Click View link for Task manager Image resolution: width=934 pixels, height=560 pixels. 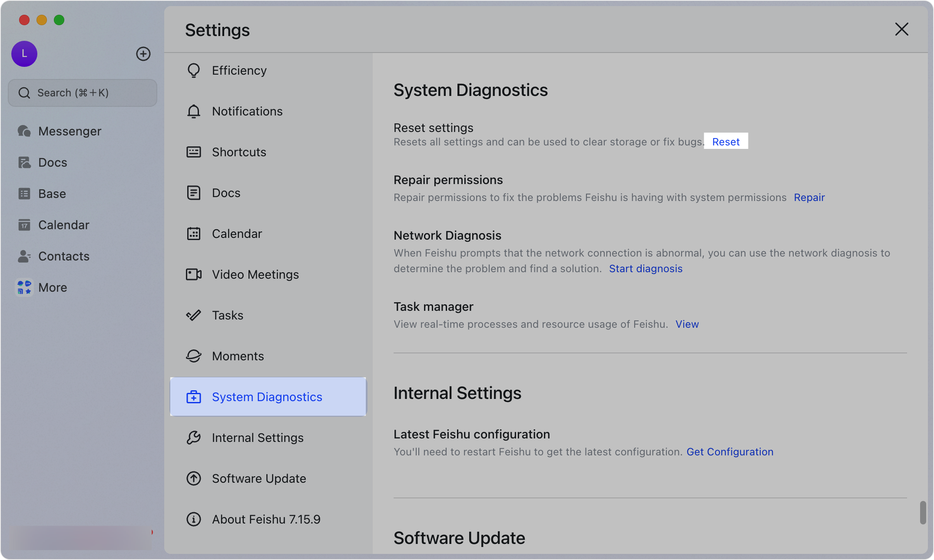(687, 324)
